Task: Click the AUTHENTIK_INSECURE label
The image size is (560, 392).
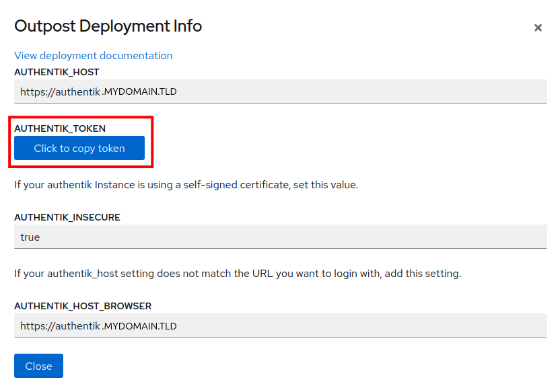Action: [67, 217]
